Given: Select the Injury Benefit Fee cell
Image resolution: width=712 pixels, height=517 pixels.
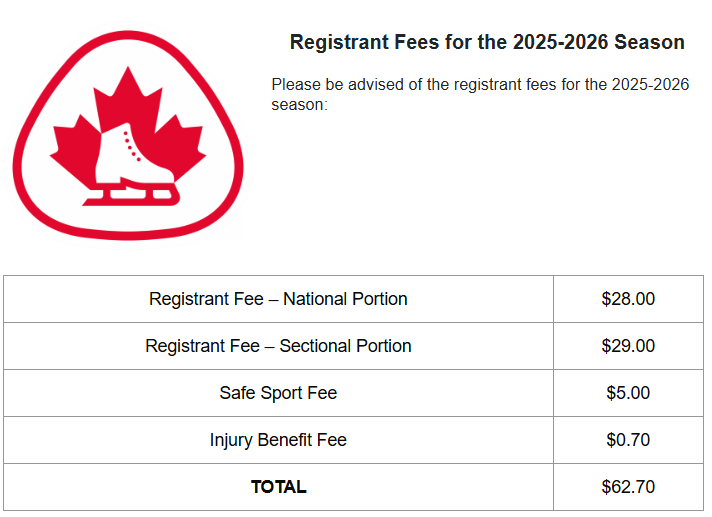Looking at the screenshot, I should [278, 440].
